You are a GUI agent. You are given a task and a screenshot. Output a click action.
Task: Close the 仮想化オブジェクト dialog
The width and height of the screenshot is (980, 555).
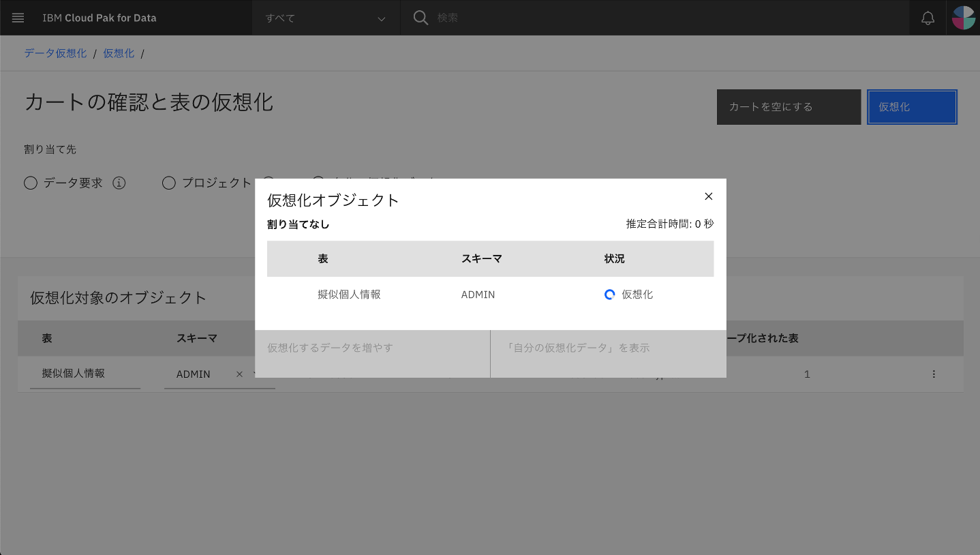pos(708,196)
